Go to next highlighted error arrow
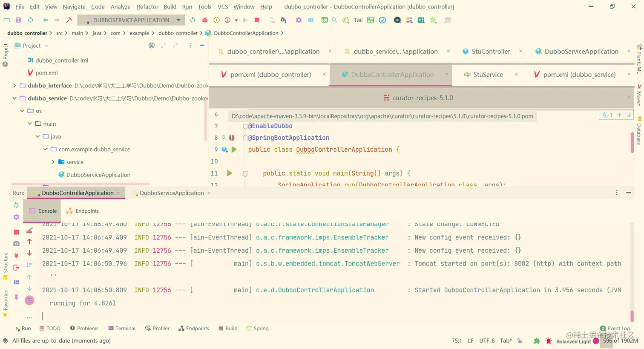Viewport: 644px width, 349px height. click(629, 115)
